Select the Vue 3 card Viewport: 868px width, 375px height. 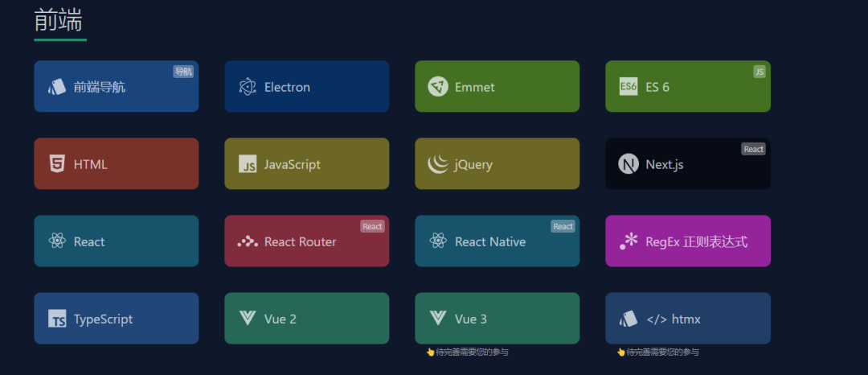click(497, 319)
